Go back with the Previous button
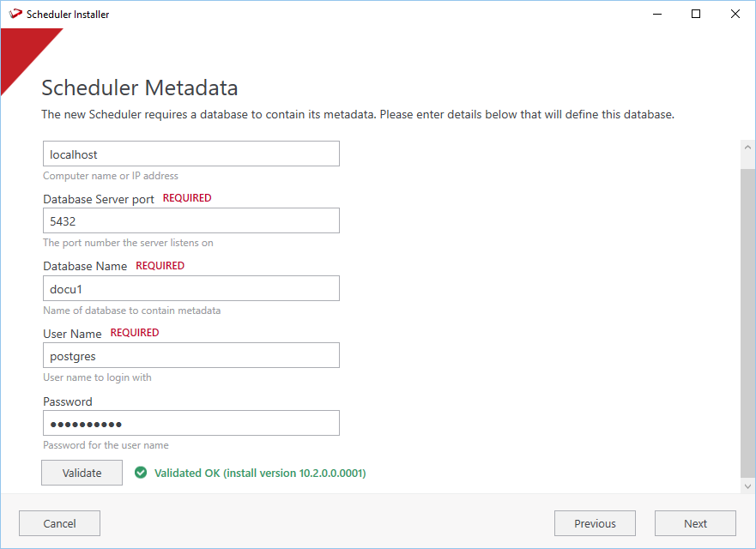Image resolution: width=756 pixels, height=549 pixels. pyautogui.click(x=595, y=523)
